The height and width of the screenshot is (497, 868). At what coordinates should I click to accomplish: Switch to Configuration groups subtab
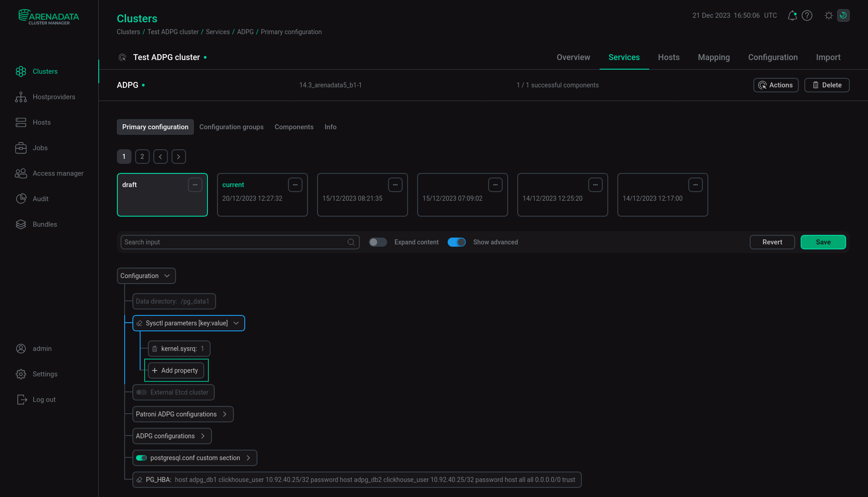[232, 127]
